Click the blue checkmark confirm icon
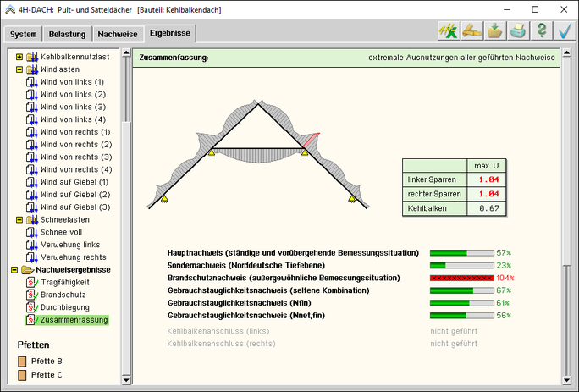579x392 pixels. [565, 31]
